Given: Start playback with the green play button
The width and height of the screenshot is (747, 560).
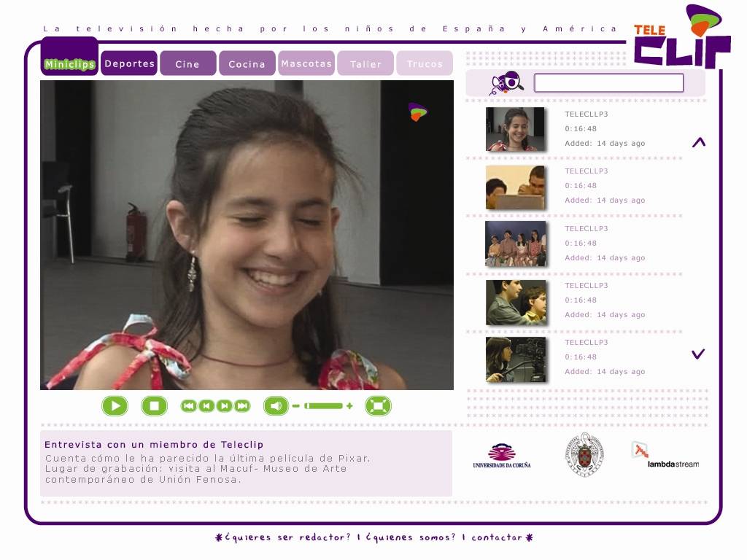Looking at the screenshot, I should click(115, 406).
